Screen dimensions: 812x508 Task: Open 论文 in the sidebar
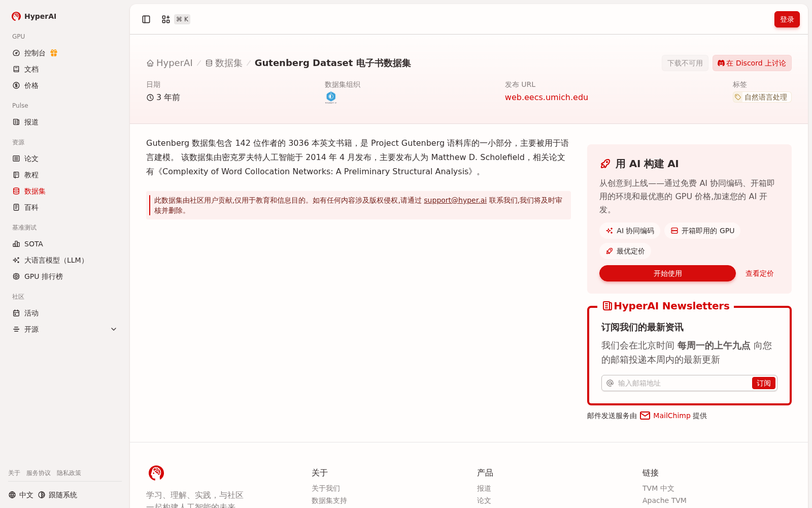pos(65,158)
